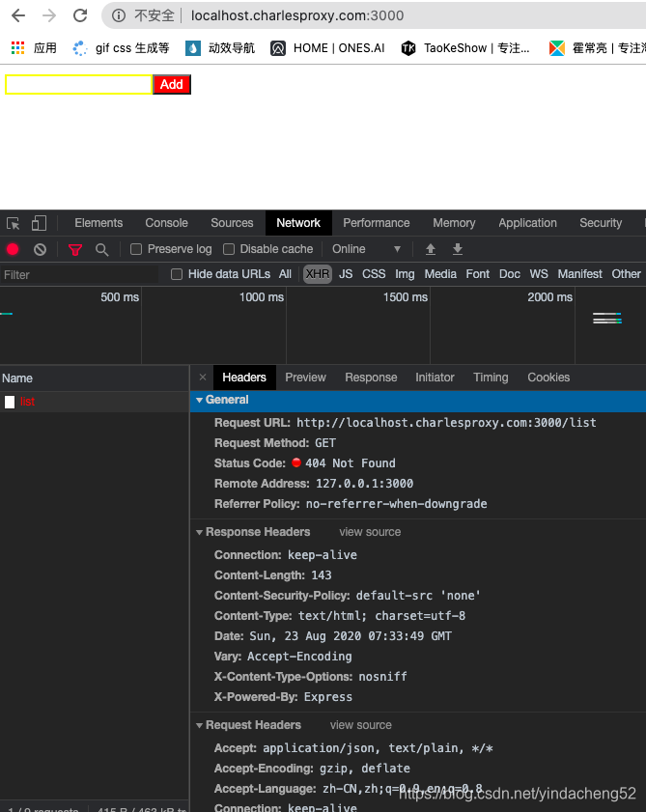Viewport: 646px width, 812px height.
Task: Click the export HAR download icon
Action: pyautogui.click(x=458, y=250)
